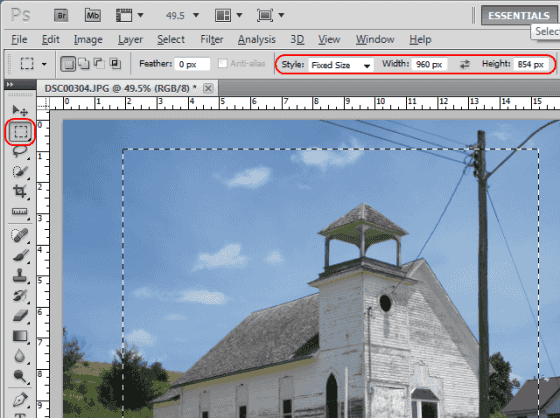Toggle the Anti-alias checkbox

222,64
